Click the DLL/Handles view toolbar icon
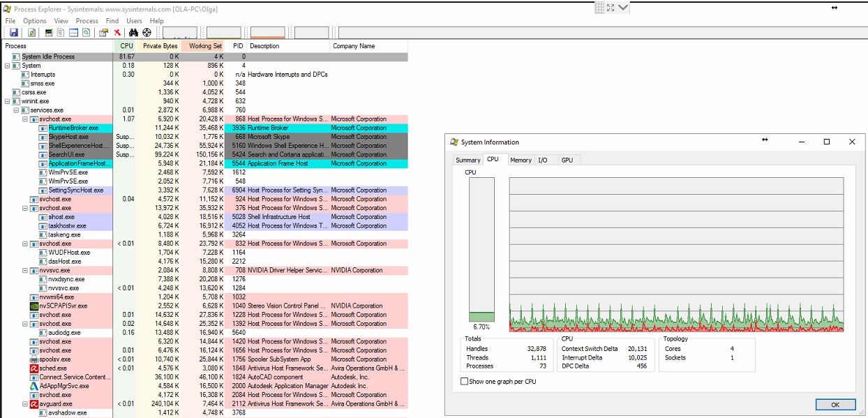The width and height of the screenshot is (868, 418). pyautogui.click(x=86, y=33)
